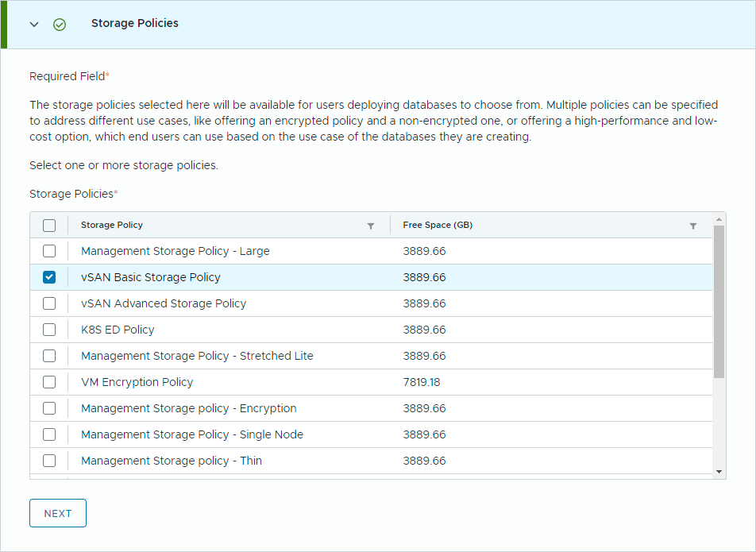Click the 'Required Field' label
This screenshot has height=552, width=756.
[x=69, y=76]
